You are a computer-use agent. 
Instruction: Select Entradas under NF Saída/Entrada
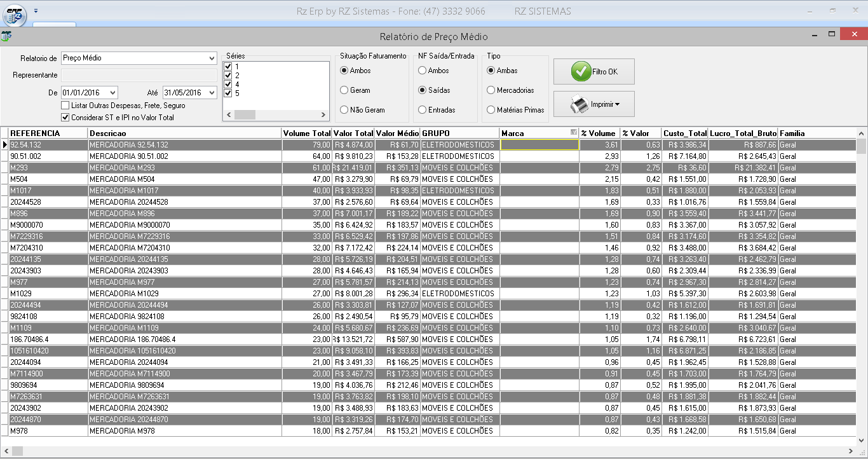click(x=422, y=110)
